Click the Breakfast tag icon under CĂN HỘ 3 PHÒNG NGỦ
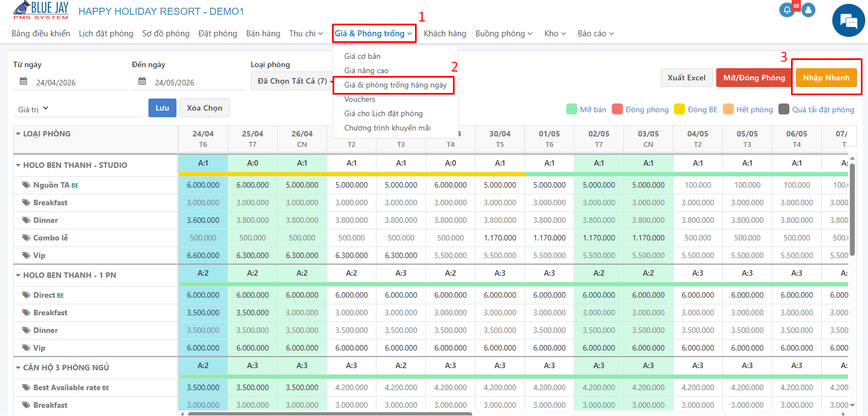This screenshot has width=868, height=416. click(x=26, y=405)
